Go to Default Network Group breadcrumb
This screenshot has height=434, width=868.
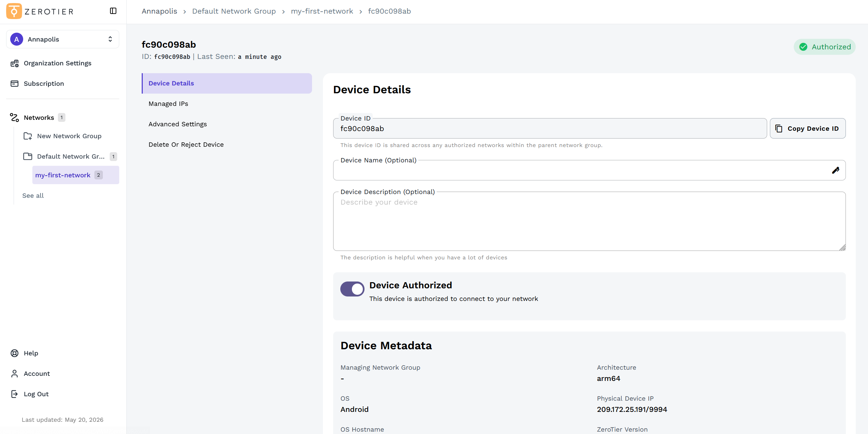234,11
